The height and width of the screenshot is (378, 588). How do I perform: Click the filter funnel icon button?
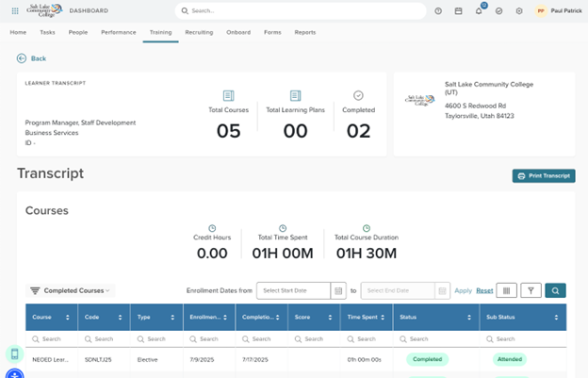point(531,290)
